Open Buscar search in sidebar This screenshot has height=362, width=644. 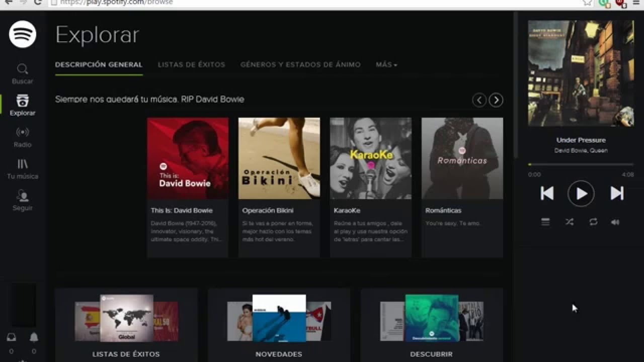[x=23, y=73]
